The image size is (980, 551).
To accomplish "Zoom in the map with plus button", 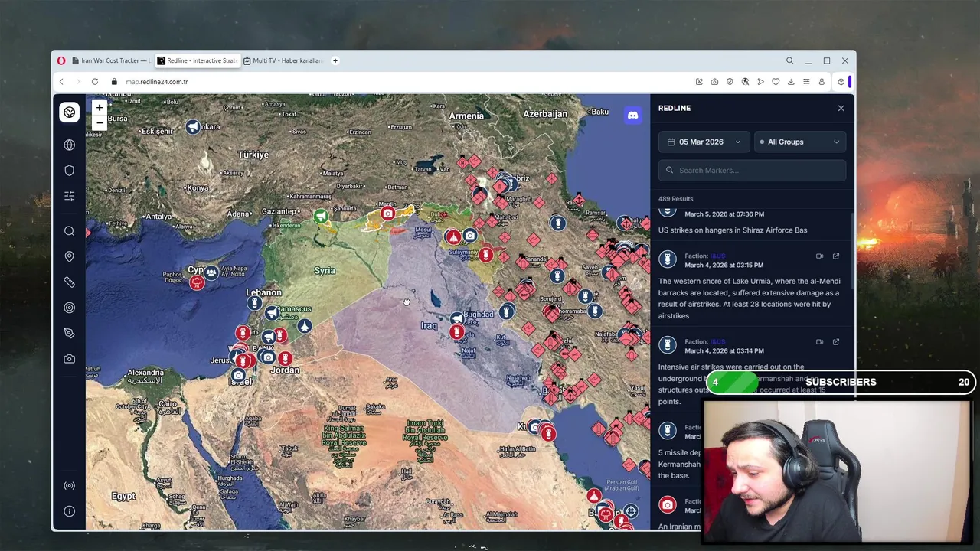I will [x=99, y=108].
